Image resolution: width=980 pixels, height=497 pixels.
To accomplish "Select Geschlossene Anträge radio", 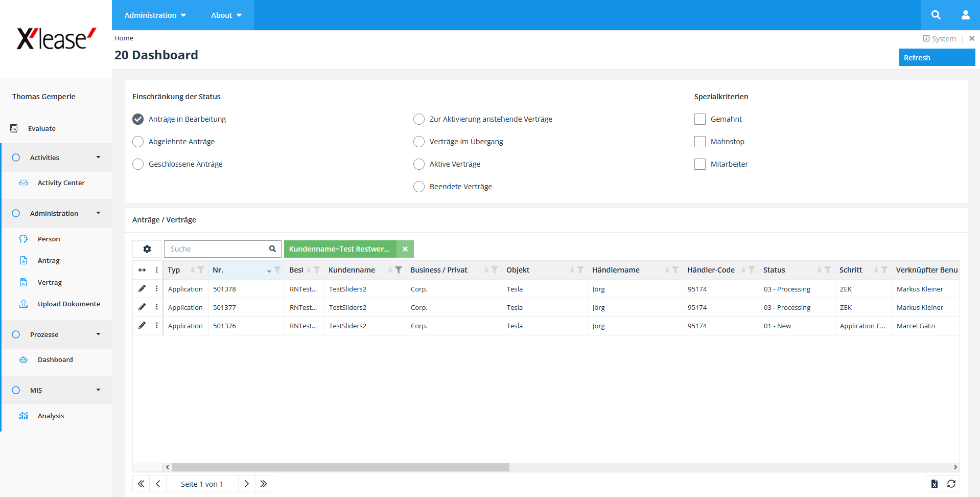I will tap(138, 164).
